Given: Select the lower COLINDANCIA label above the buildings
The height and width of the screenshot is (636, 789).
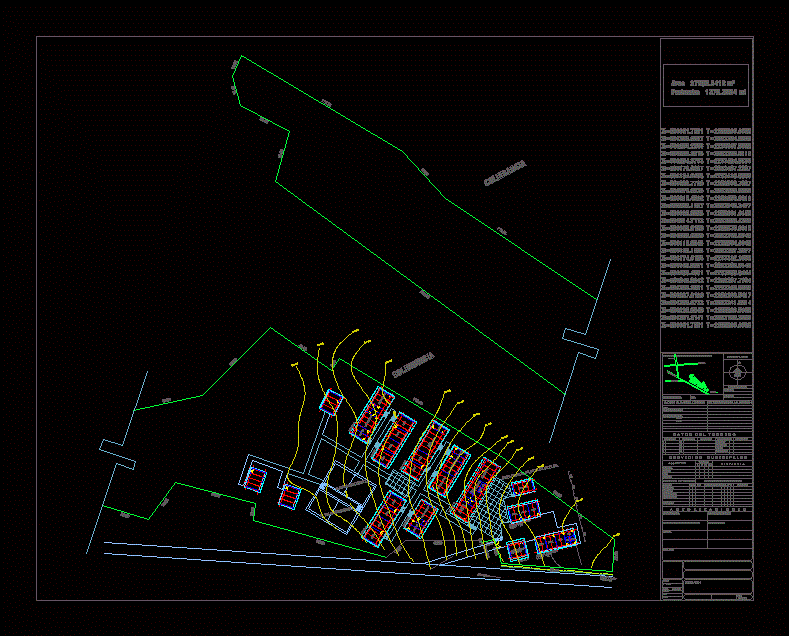Looking at the screenshot, I should tap(413, 364).
